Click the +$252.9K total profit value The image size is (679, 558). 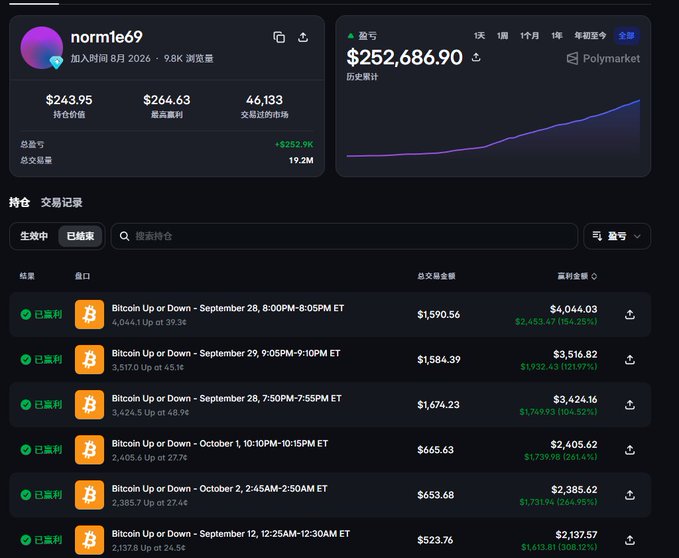[294, 144]
